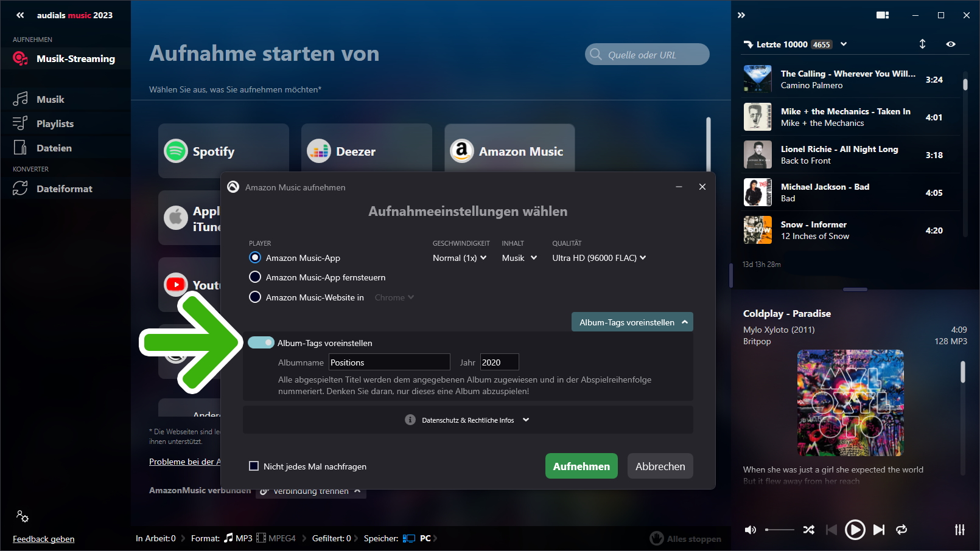Open the Musik section
Viewport: 980px width, 551px height.
[65, 99]
